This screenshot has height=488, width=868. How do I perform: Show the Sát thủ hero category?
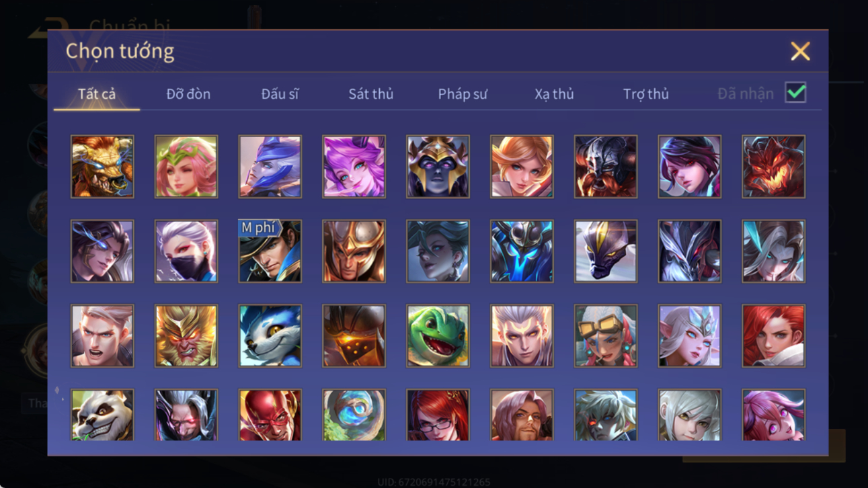coord(370,94)
